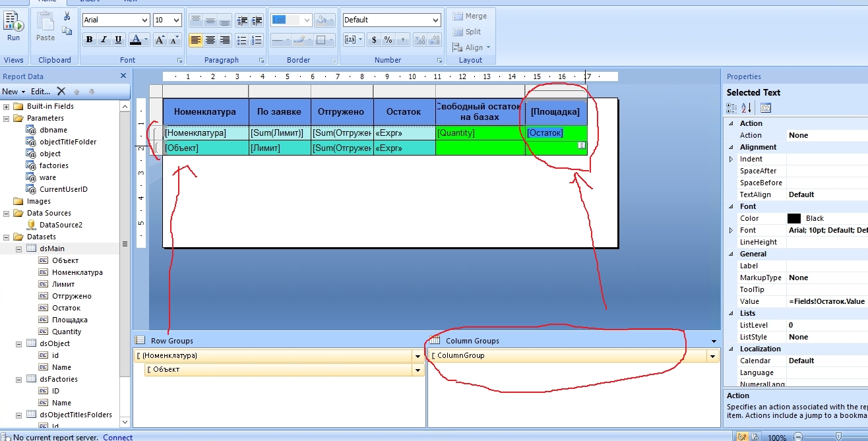Open the borders preset button

(325, 40)
